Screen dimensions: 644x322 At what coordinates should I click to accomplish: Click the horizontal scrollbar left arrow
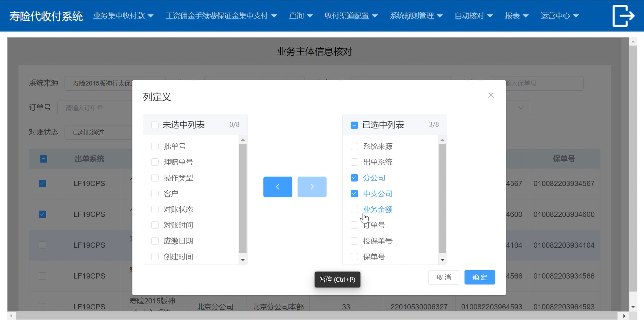coord(11,316)
